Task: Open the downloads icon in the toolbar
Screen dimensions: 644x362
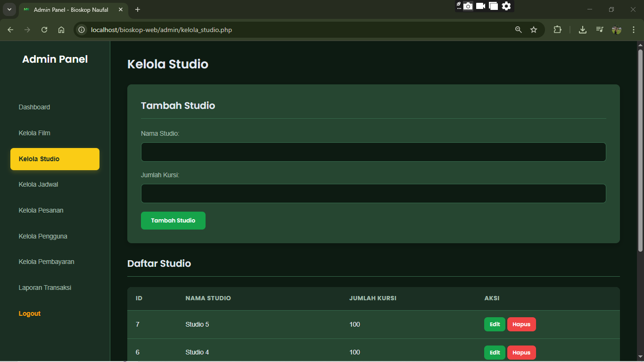Action: pos(583,30)
